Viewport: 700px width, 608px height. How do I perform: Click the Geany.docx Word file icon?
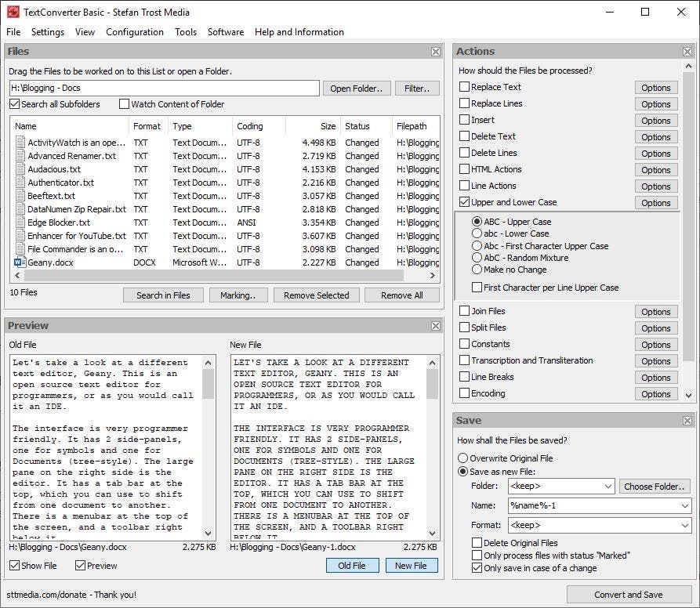tap(20, 262)
